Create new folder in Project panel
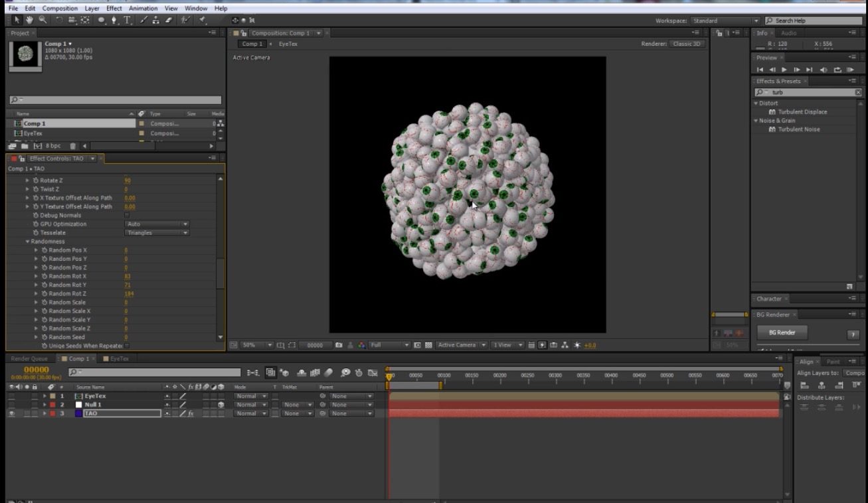The height and width of the screenshot is (503, 868). [x=25, y=146]
